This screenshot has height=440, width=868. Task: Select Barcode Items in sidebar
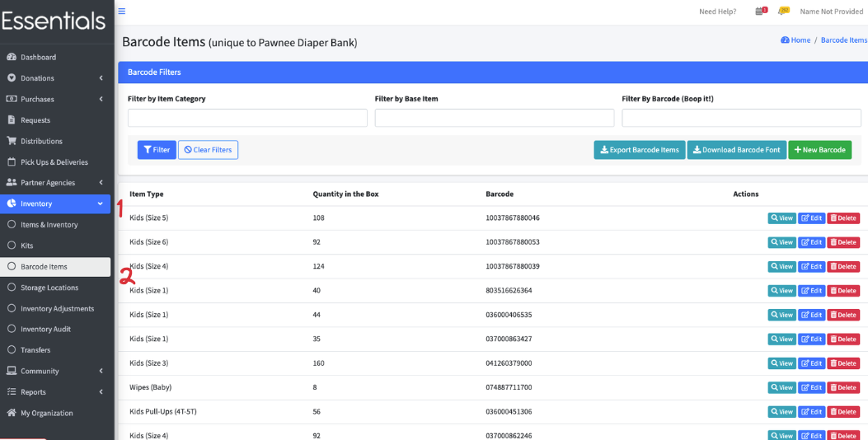[x=55, y=267]
